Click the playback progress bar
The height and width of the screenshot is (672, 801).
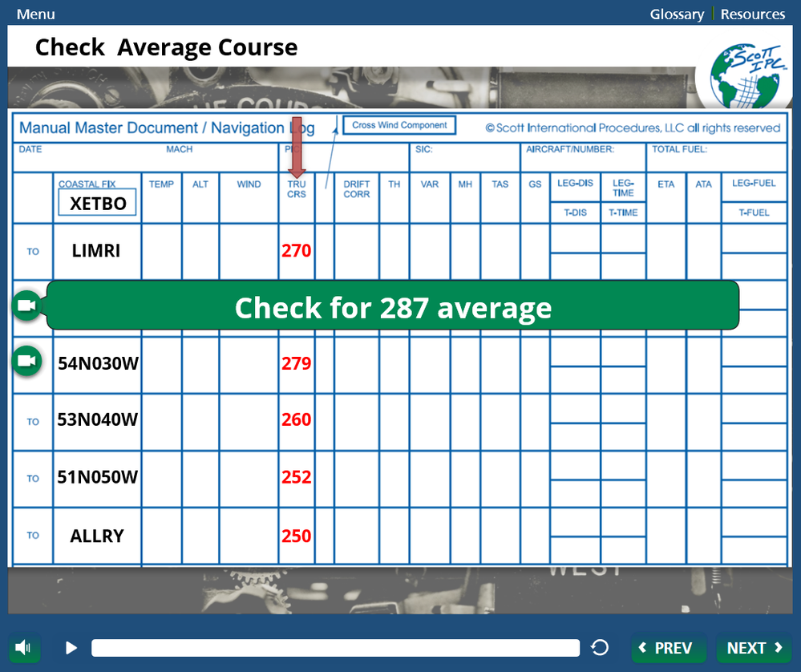click(x=335, y=648)
